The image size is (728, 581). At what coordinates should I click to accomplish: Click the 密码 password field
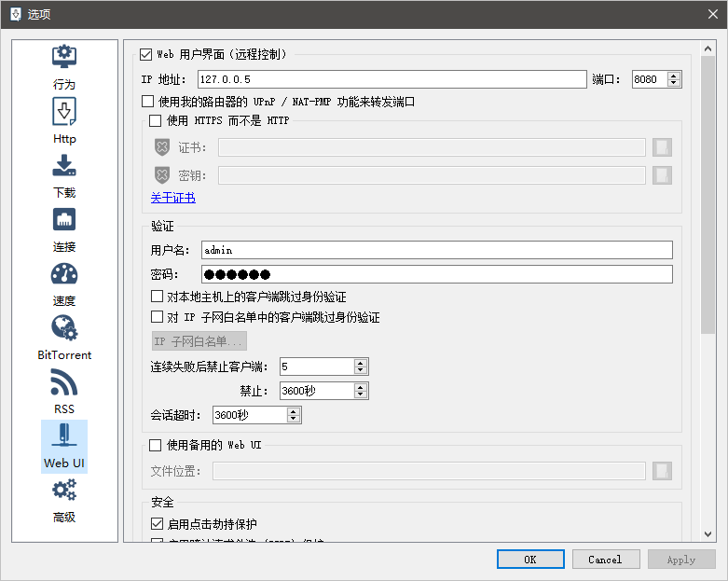437,274
